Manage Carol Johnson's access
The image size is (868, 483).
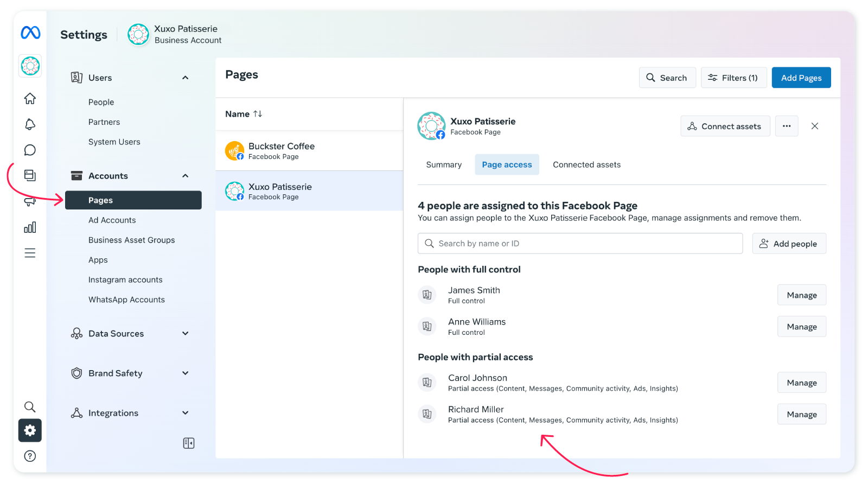pos(802,383)
